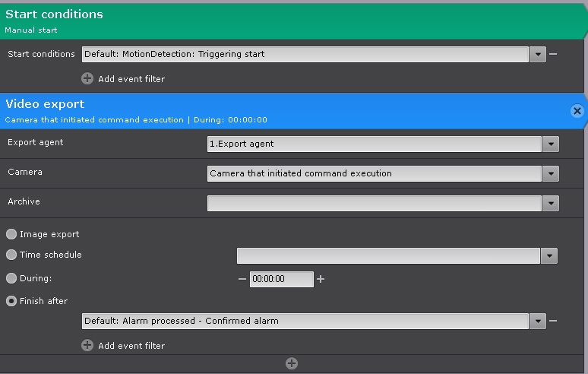Click the Start conditions header bar

[289, 21]
